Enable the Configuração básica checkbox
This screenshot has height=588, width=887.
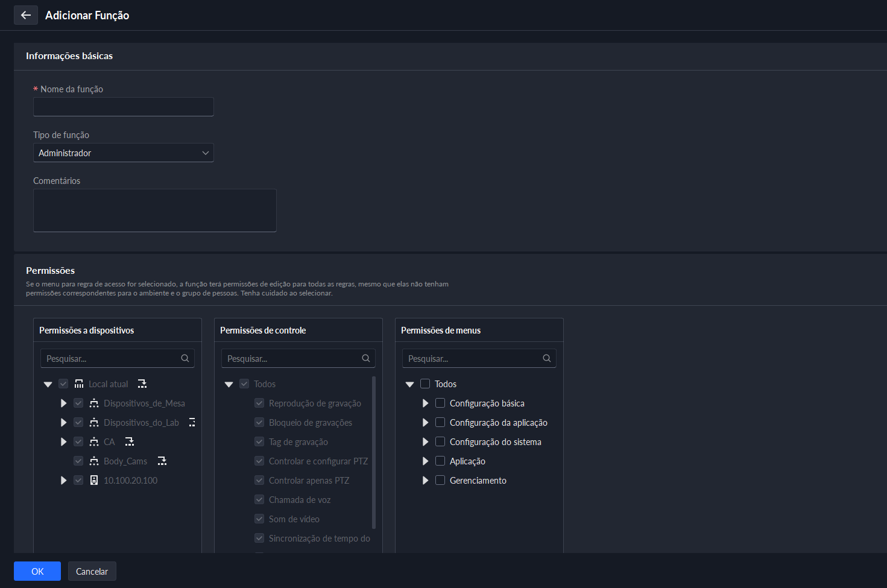click(x=440, y=403)
